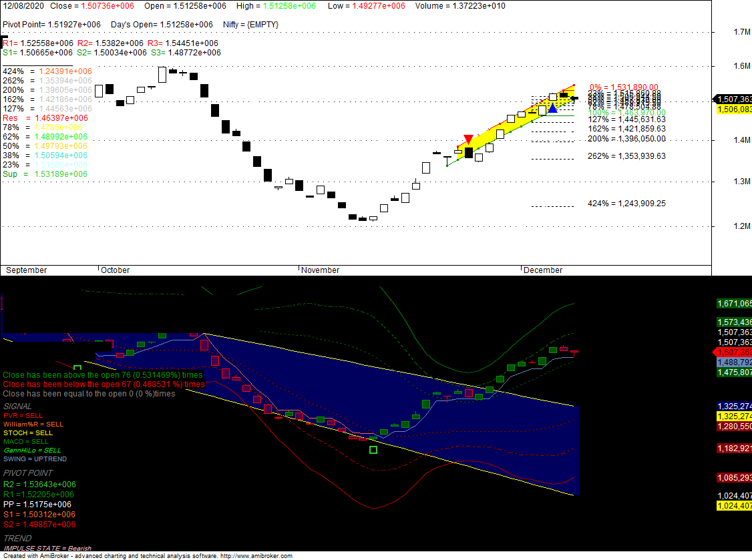Viewport: 752px width, 560px height.
Task: Click the blue up-arrow buy signal marker
Action: click(552, 108)
